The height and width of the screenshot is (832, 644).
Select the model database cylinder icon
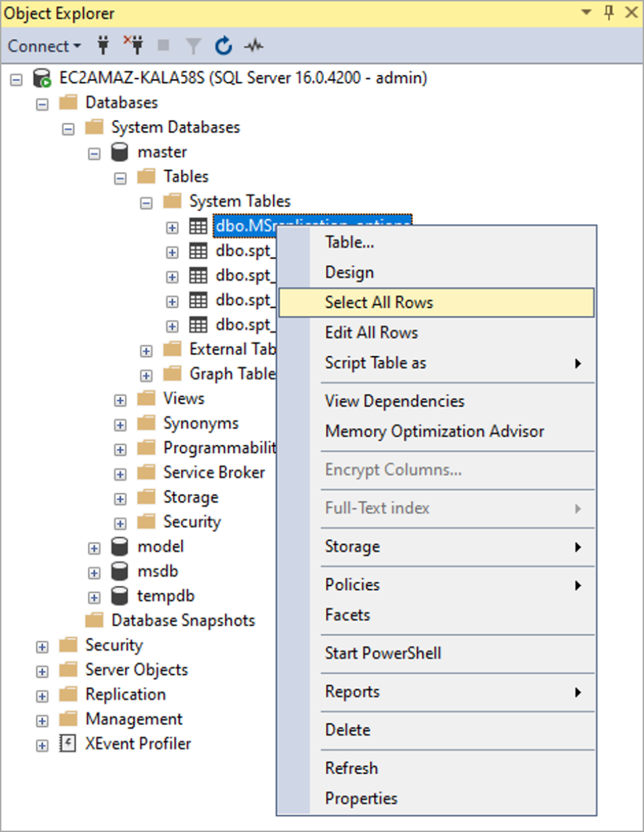pos(119,546)
